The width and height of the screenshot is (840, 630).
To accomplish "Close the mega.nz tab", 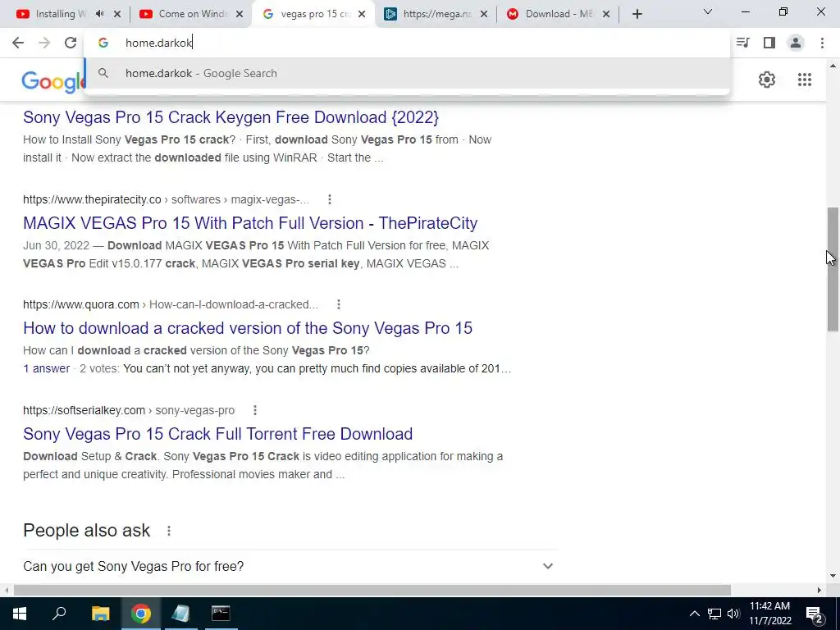I will click(x=484, y=15).
